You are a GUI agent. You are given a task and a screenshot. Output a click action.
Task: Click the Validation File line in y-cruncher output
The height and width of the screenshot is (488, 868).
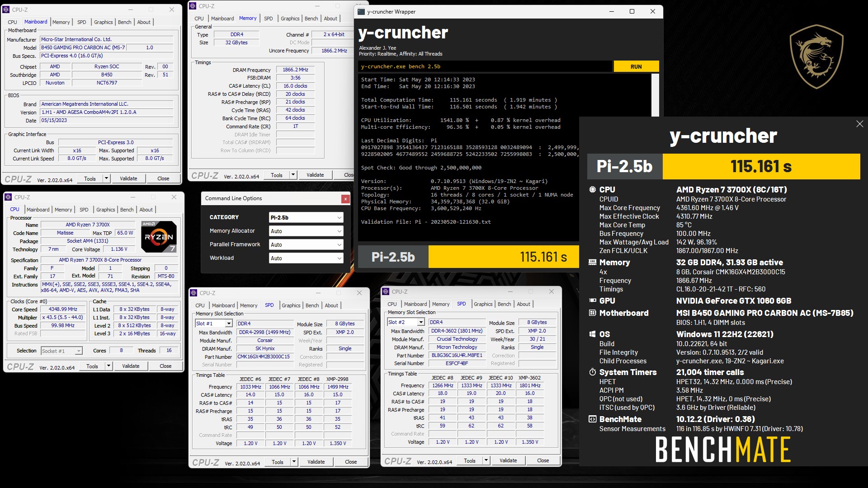coord(426,222)
